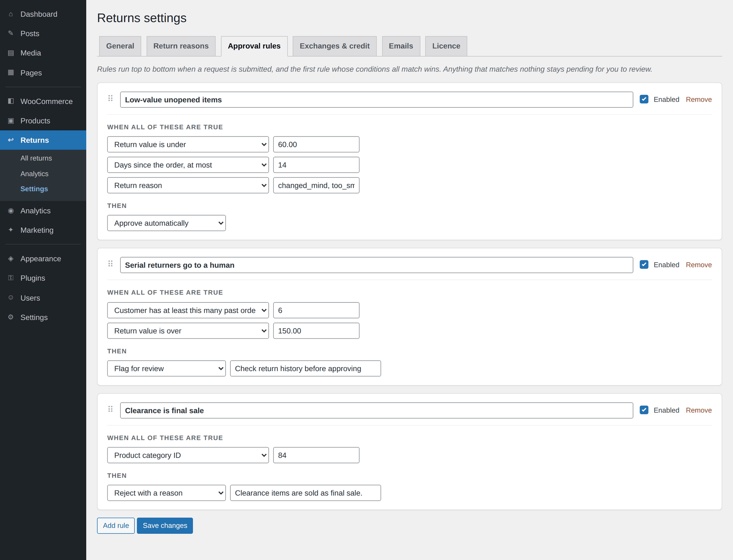Switch to the General tab
The image size is (733, 560).
pos(120,46)
